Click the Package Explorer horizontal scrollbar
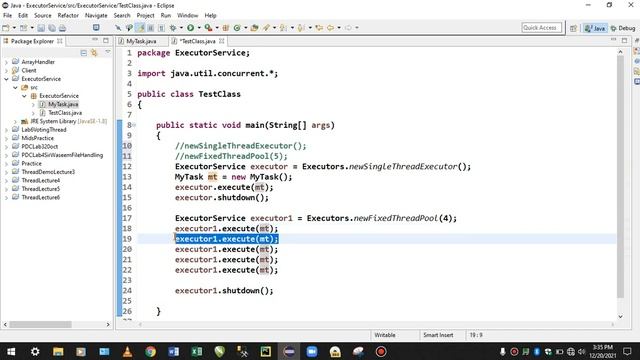The image size is (640, 360). click(x=40, y=324)
